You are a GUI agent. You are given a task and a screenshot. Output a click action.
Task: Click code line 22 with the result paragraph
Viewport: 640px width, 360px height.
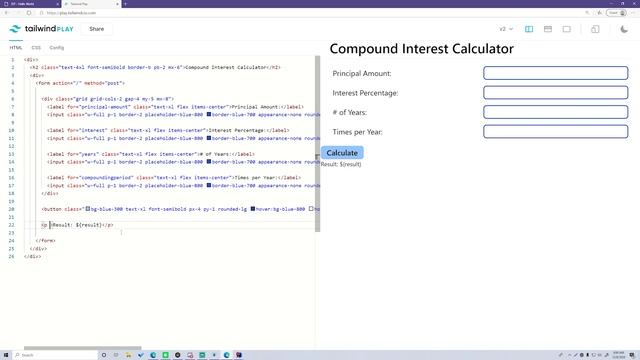pos(78,225)
